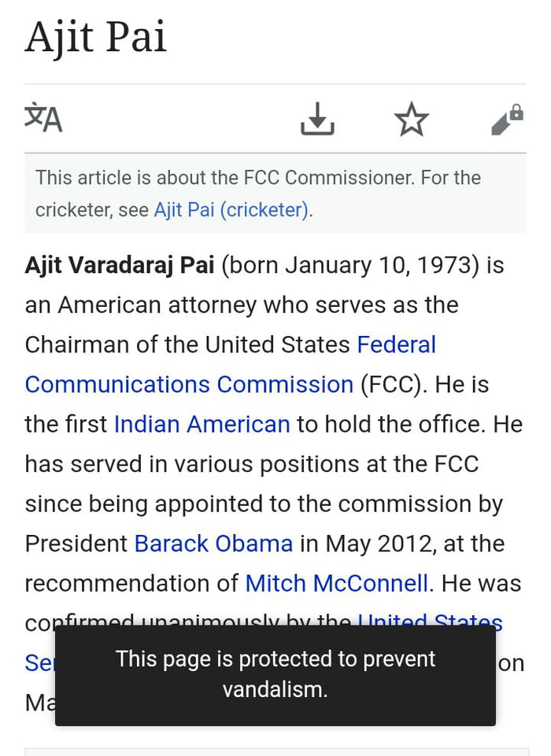551x756 pixels.
Task: Open the United States link
Action: (x=431, y=620)
